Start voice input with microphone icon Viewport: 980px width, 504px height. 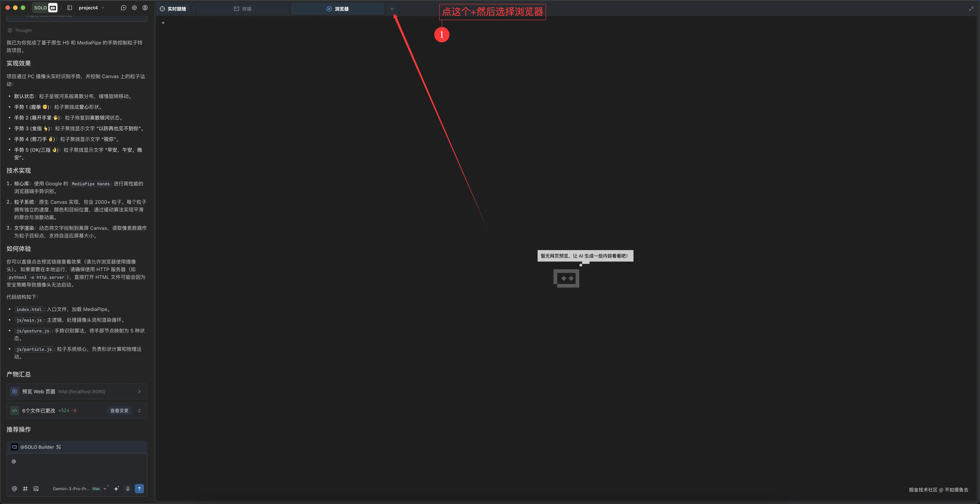pyautogui.click(x=128, y=488)
